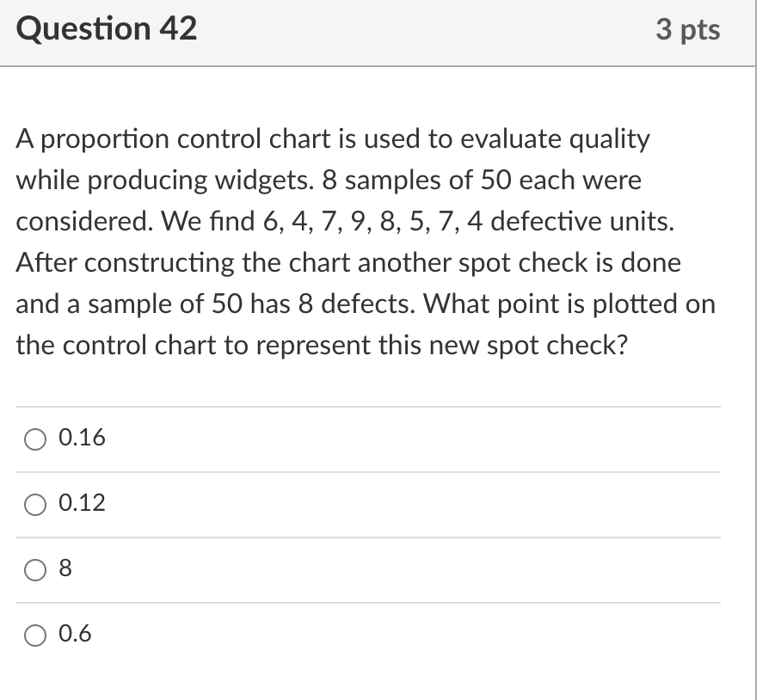Click the second answer option row

tap(368, 505)
